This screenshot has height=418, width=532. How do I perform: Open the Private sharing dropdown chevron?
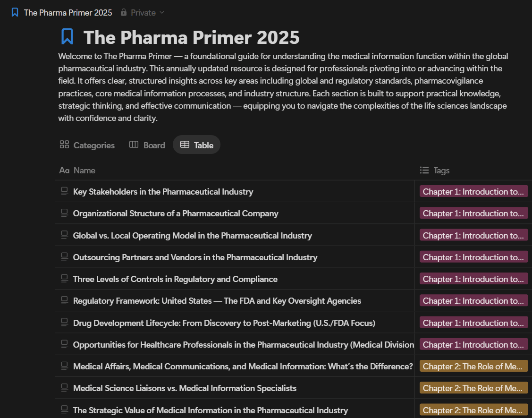coord(162,13)
